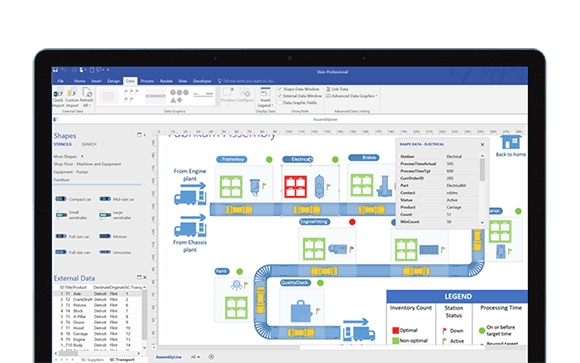The height and width of the screenshot is (363, 580).
Task: Add a new page with plus icon
Action: tap(211, 357)
